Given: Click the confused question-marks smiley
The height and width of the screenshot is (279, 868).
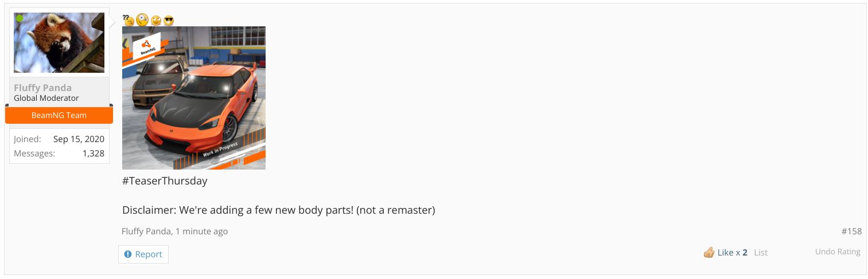Looking at the screenshot, I should coord(129,20).
